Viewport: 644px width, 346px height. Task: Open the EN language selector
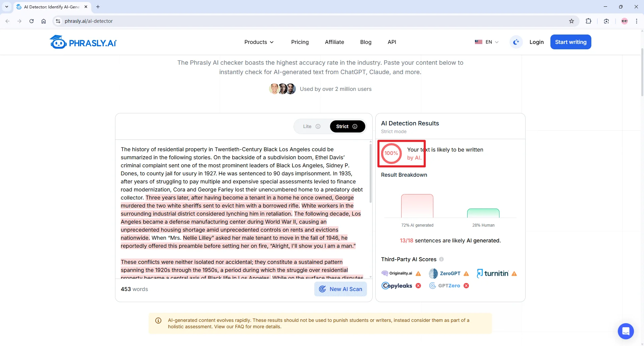pyautogui.click(x=487, y=42)
